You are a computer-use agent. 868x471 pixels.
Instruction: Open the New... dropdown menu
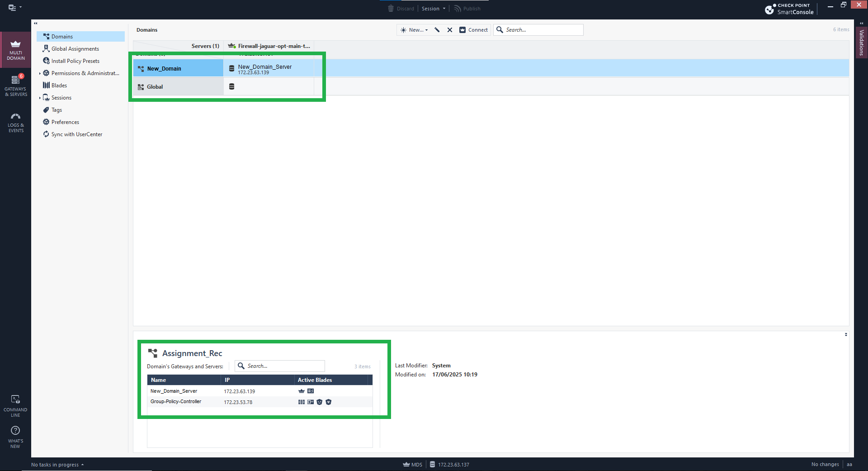pyautogui.click(x=415, y=30)
